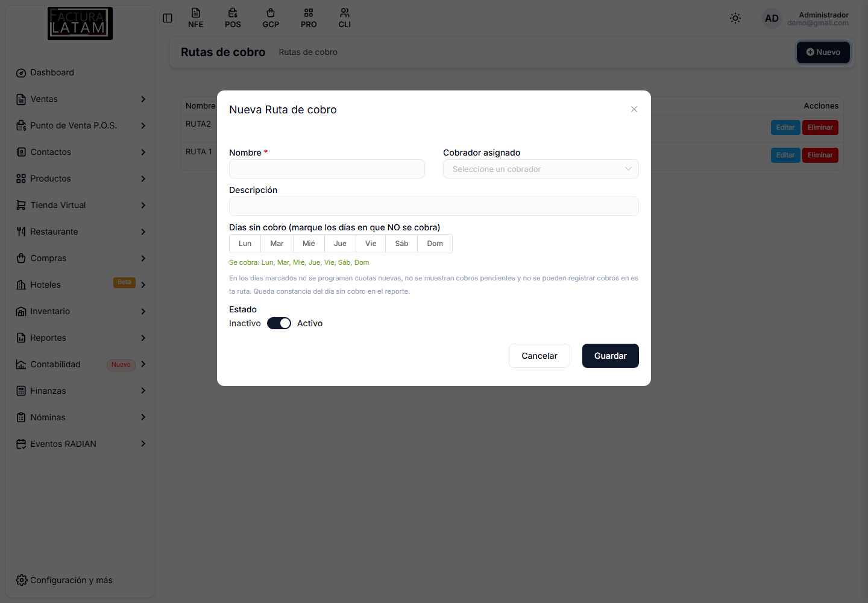Open the Nóminas menu item
This screenshot has height=603, width=868.
click(x=80, y=417)
